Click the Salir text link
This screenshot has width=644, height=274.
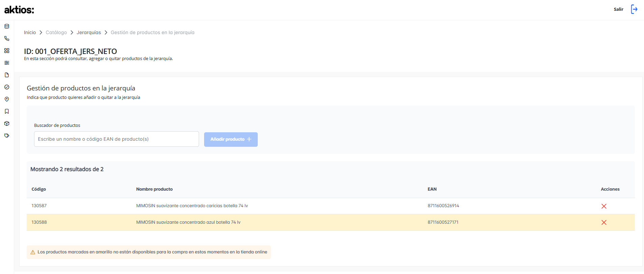(x=618, y=9)
